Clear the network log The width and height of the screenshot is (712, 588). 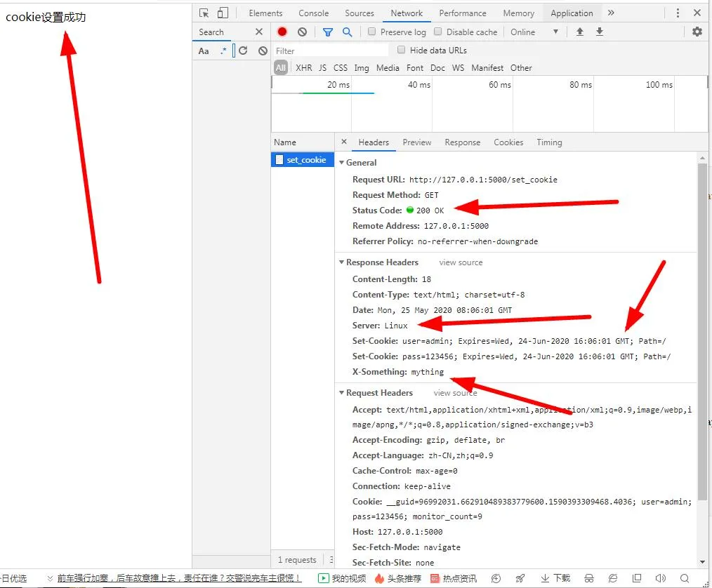pyautogui.click(x=302, y=32)
